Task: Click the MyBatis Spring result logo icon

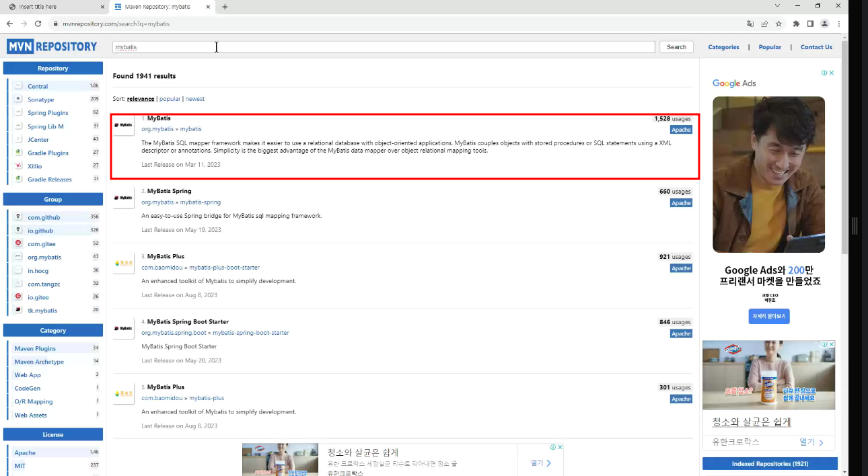Action: click(124, 198)
